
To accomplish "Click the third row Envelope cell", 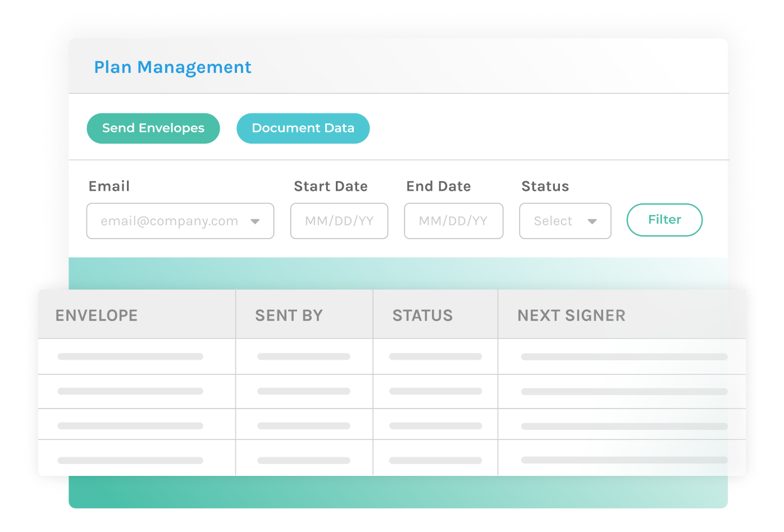I will 129,425.
